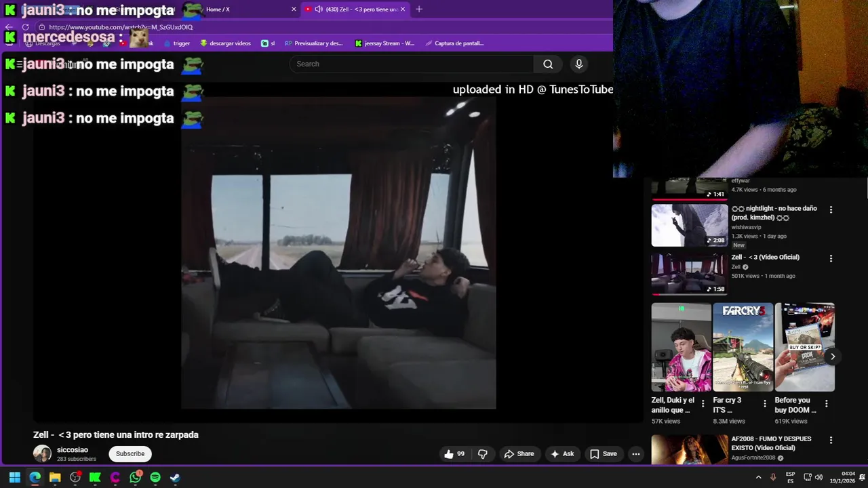Open options for Before you buy DOOM short
The height and width of the screenshot is (488, 868).
coord(827,403)
